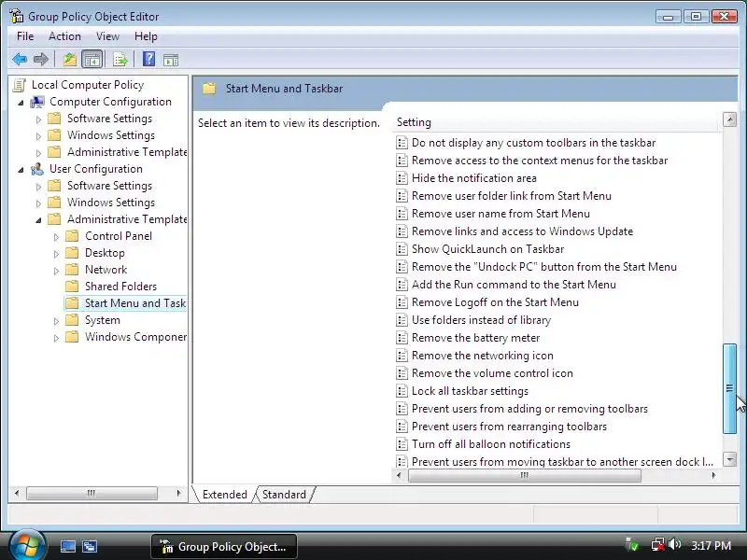The image size is (747, 560).
Task: Switch to the Standard tab
Action: click(x=285, y=495)
